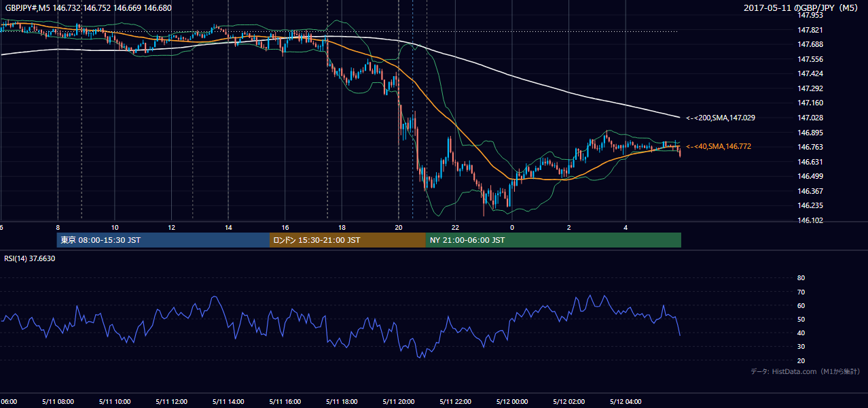Click the 5/12 00:00 time label

pos(512,401)
